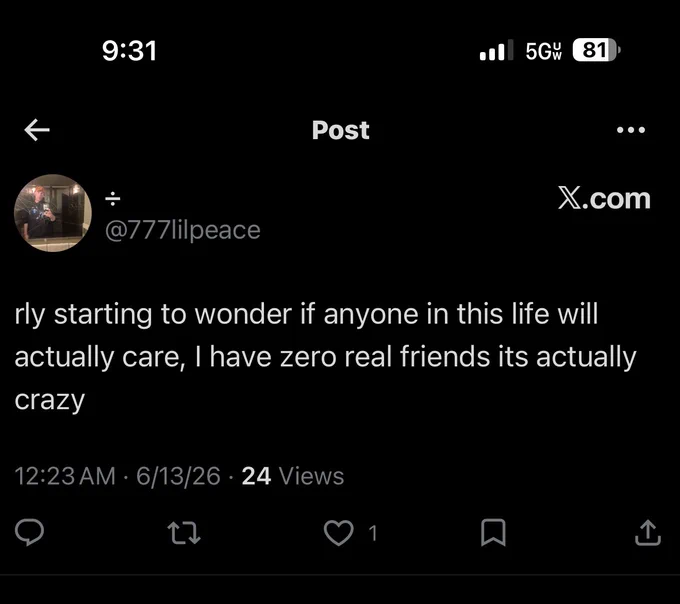
Task: Open the three-dot more options menu
Action: point(631,129)
